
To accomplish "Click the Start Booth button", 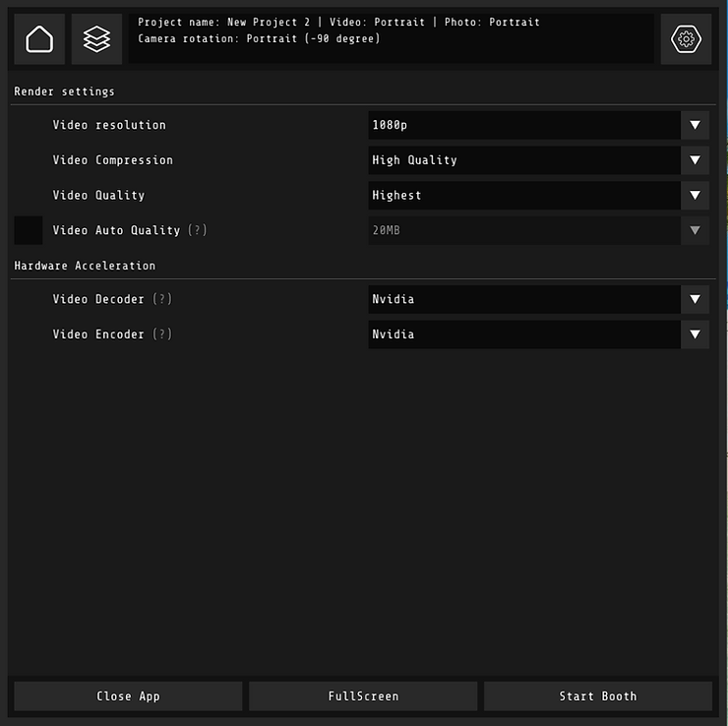I will pos(598,696).
